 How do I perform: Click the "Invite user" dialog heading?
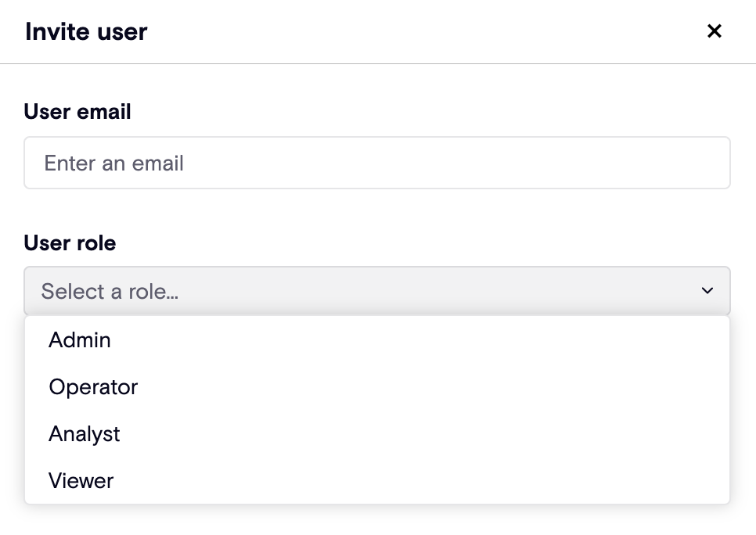(86, 32)
